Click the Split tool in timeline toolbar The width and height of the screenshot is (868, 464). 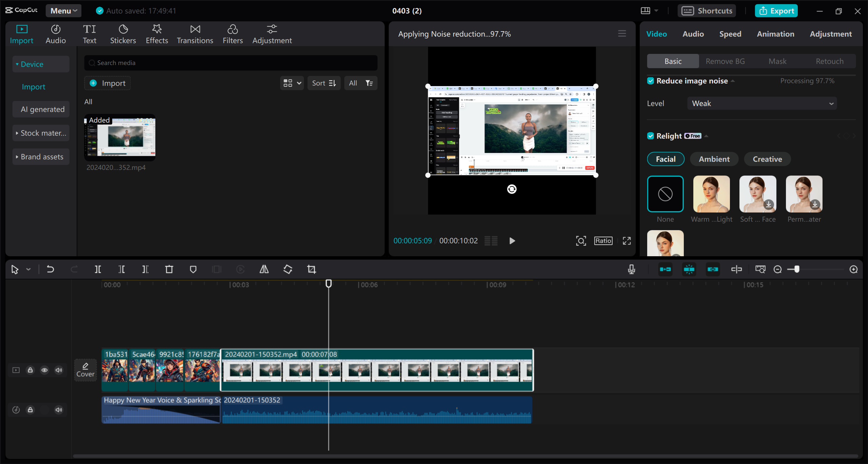[98, 269]
